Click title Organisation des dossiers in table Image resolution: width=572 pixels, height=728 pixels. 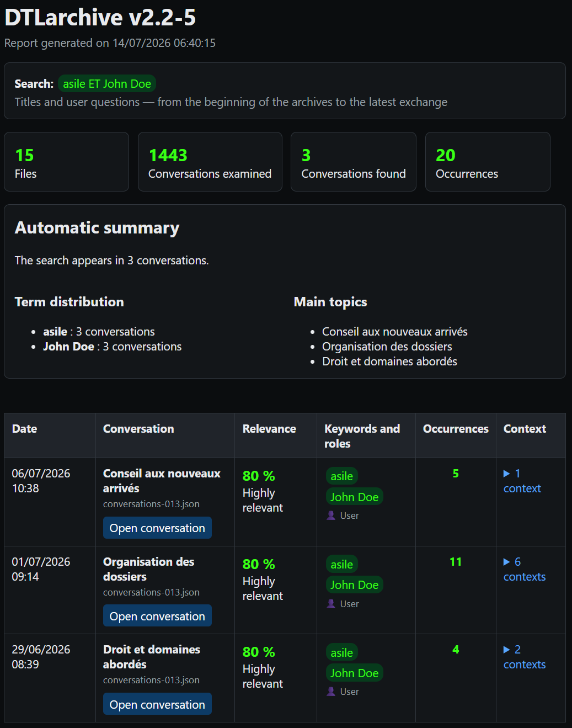(x=149, y=569)
